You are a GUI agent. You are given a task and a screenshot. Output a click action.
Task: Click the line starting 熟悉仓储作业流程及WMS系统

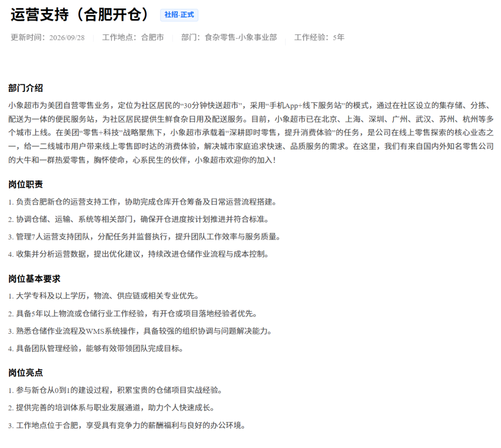tap(140, 331)
